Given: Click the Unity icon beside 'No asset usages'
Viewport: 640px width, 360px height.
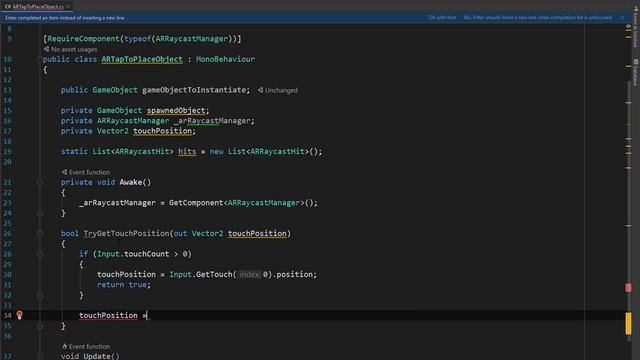Looking at the screenshot, I should click(47, 49).
